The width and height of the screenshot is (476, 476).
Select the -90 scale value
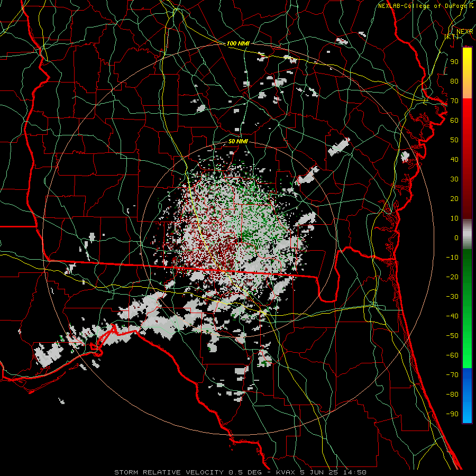[x=452, y=414]
